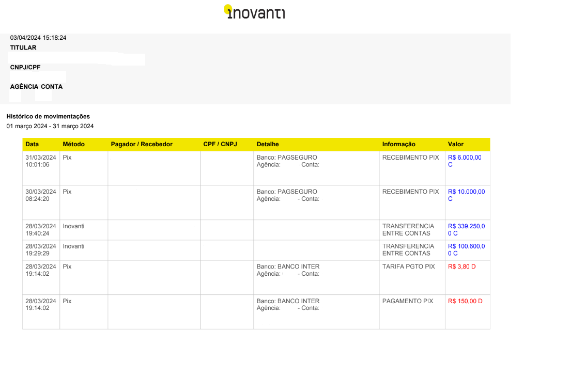Click the Histórico de movimentações heading

tap(48, 116)
